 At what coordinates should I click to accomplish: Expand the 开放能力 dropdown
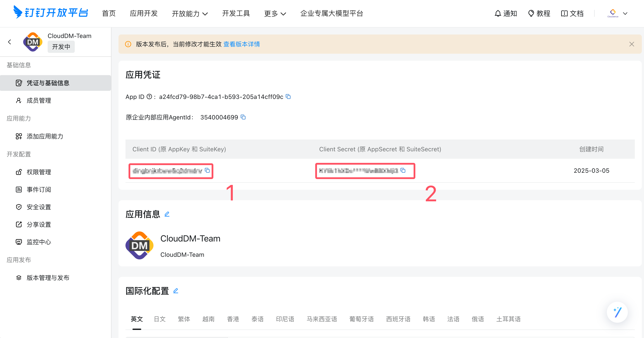(x=190, y=14)
